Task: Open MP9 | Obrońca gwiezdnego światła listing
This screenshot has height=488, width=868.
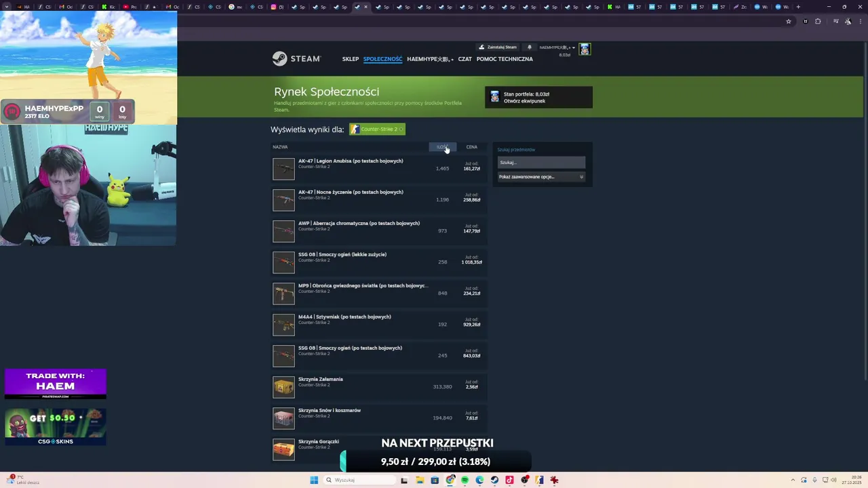Action: coord(380,293)
